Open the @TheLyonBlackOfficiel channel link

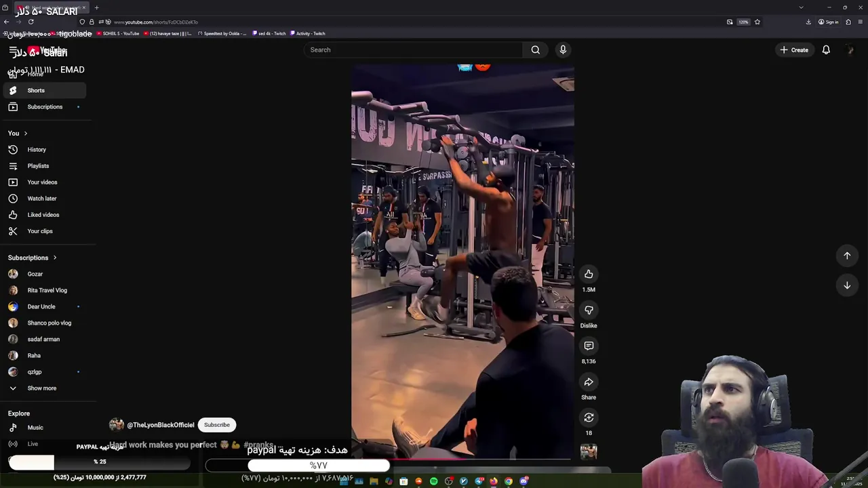click(161, 425)
